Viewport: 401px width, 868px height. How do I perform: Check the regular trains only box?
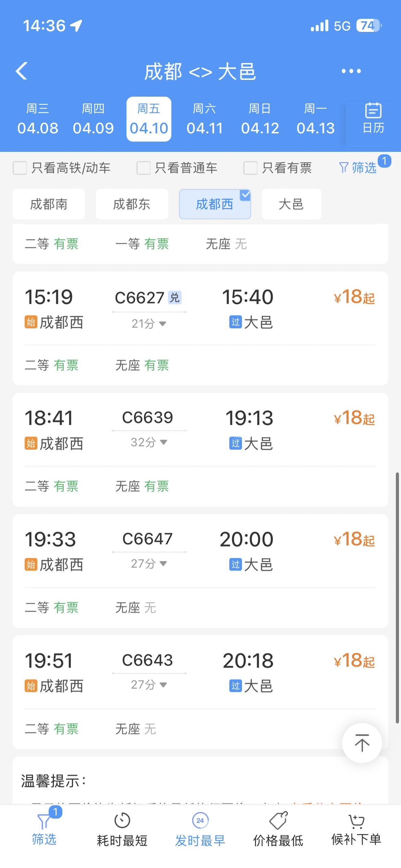pyautogui.click(x=144, y=168)
